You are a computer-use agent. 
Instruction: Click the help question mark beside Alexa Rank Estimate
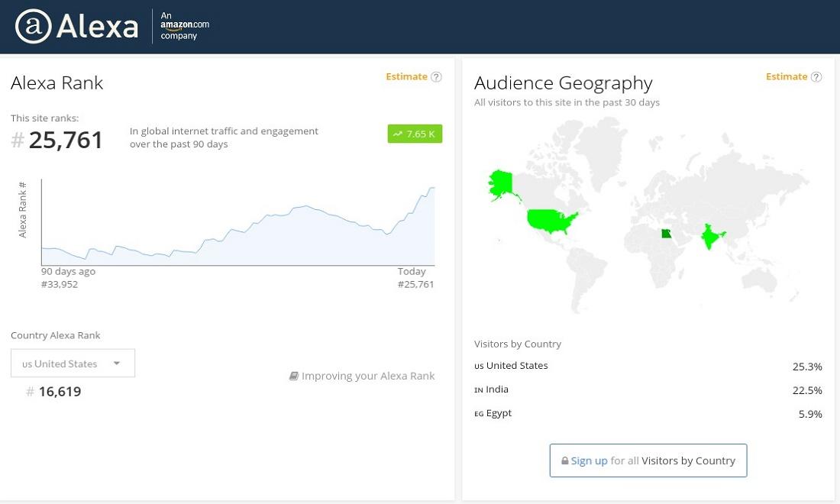click(436, 76)
